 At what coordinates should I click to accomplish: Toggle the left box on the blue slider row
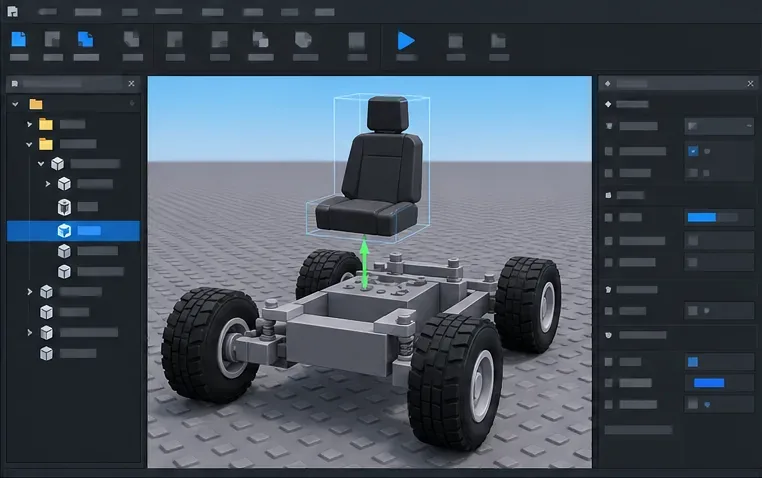point(608,217)
